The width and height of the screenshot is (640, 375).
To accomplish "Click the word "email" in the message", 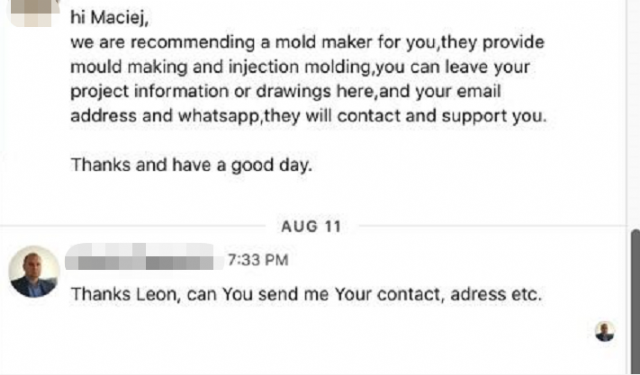I will coord(478,91).
